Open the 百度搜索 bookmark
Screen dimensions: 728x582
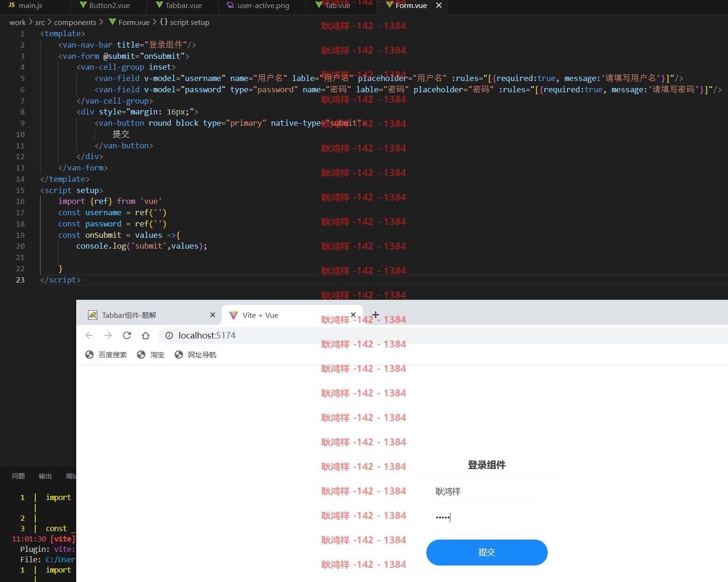[x=106, y=355]
